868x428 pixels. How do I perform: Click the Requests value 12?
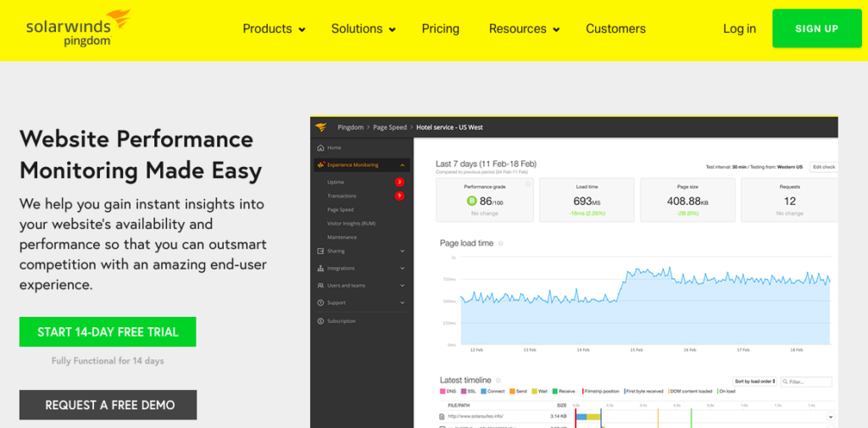[x=790, y=201]
